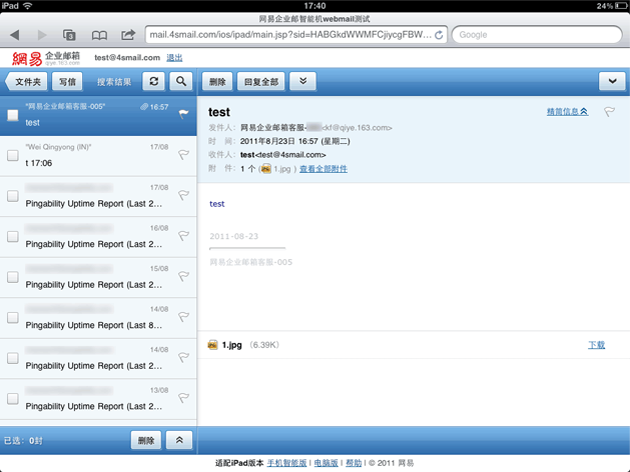The height and width of the screenshot is (472, 630).
Task: Delete selected messages with bottom 删除 button
Action: [x=146, y=440]
